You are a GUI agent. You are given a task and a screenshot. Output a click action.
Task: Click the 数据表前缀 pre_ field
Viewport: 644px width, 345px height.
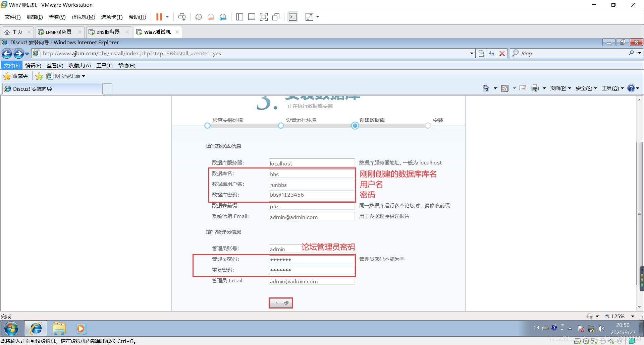[312, 206]
